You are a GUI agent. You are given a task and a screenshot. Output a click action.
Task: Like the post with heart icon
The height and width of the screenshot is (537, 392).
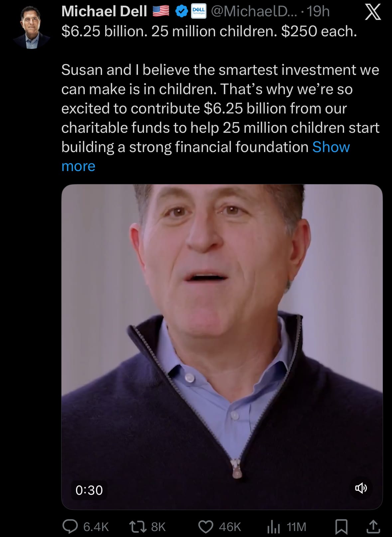206,527
